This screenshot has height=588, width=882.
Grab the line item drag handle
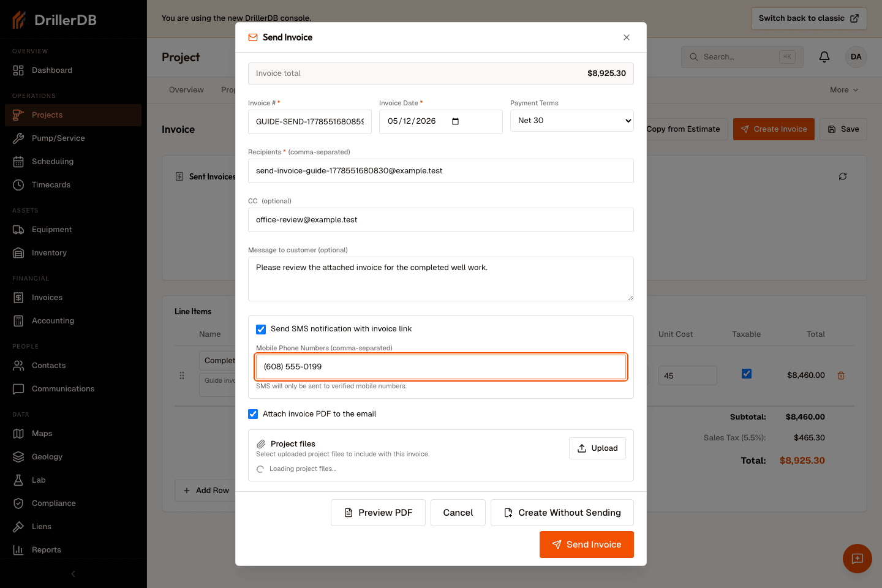[182, 375]
